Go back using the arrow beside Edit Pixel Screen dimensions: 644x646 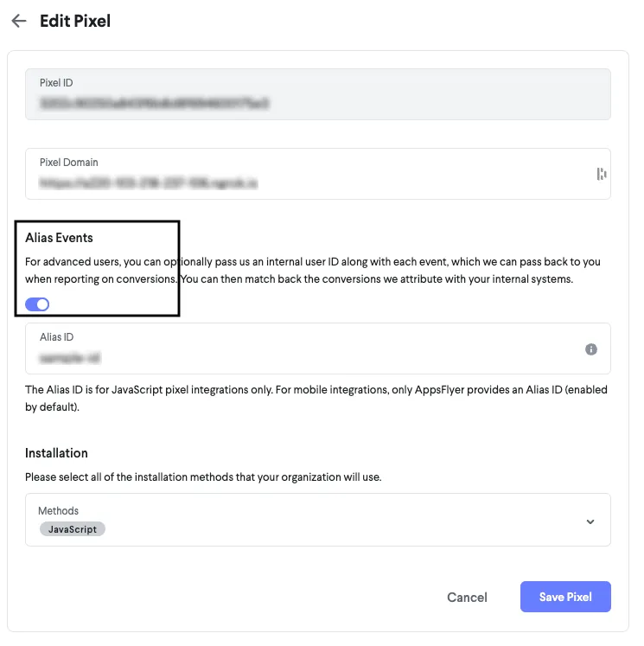point(19,21)
